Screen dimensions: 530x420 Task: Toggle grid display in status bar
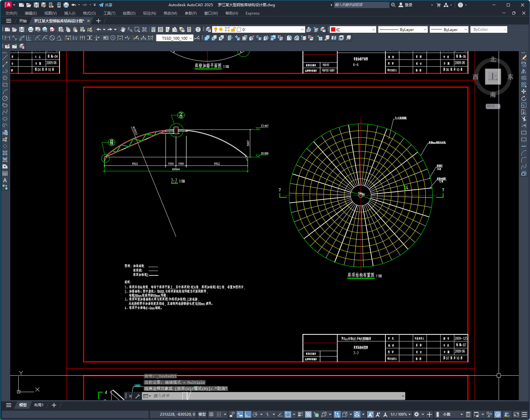click(x=211, y=414)
